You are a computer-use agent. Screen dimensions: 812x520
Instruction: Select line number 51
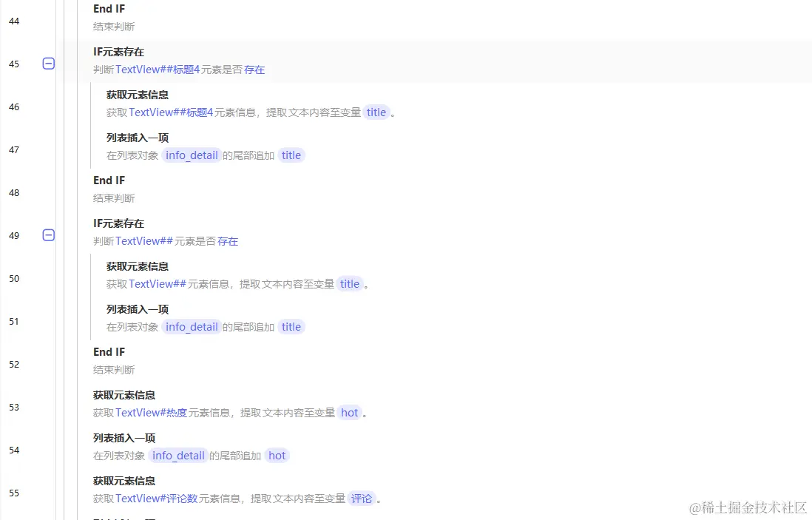15,322
